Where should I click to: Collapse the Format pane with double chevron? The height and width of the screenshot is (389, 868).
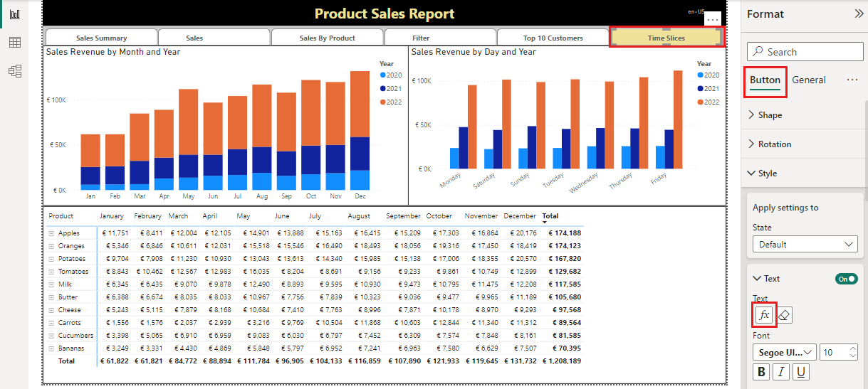pyautogui.click(x=858, y=14)
